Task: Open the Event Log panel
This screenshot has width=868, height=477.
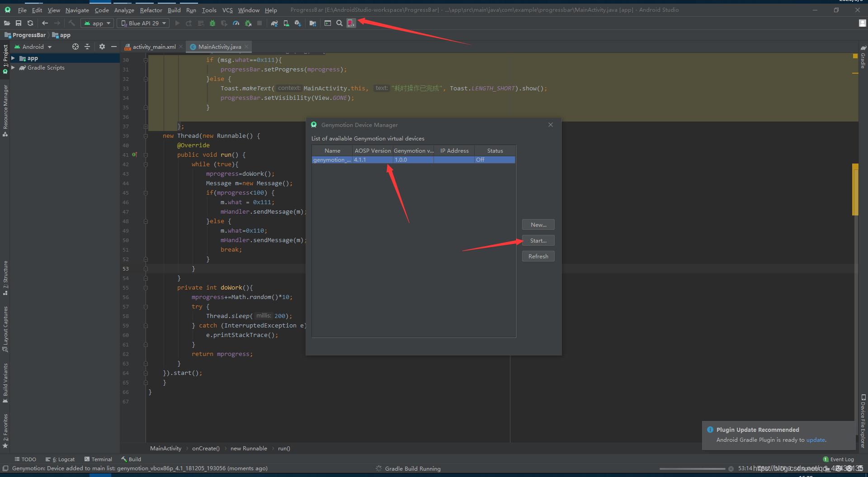Action: (x=839, y=459)
